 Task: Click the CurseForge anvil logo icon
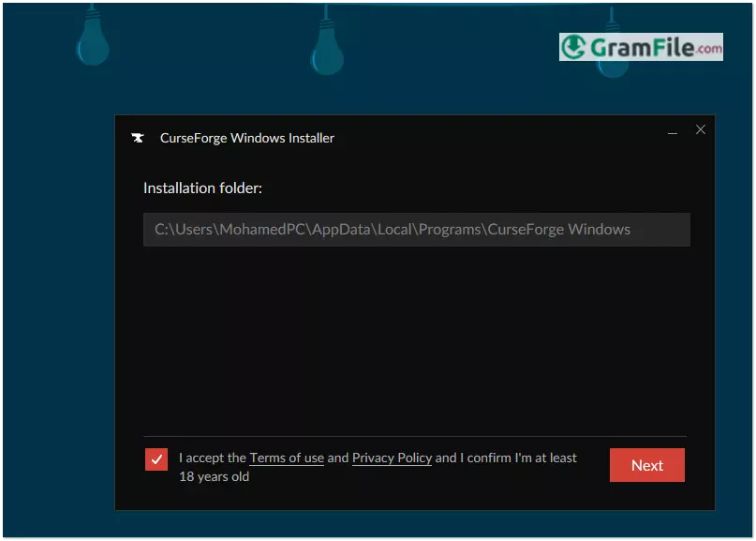pos(138,138)
